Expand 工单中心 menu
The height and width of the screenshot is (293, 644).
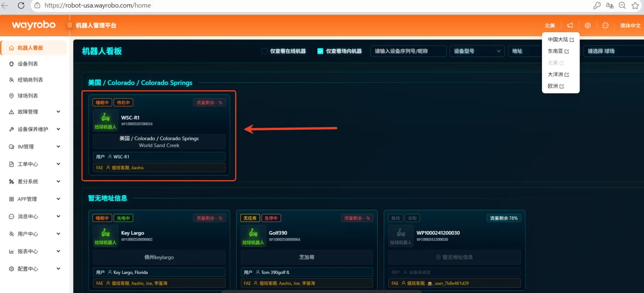coord(35,164)
